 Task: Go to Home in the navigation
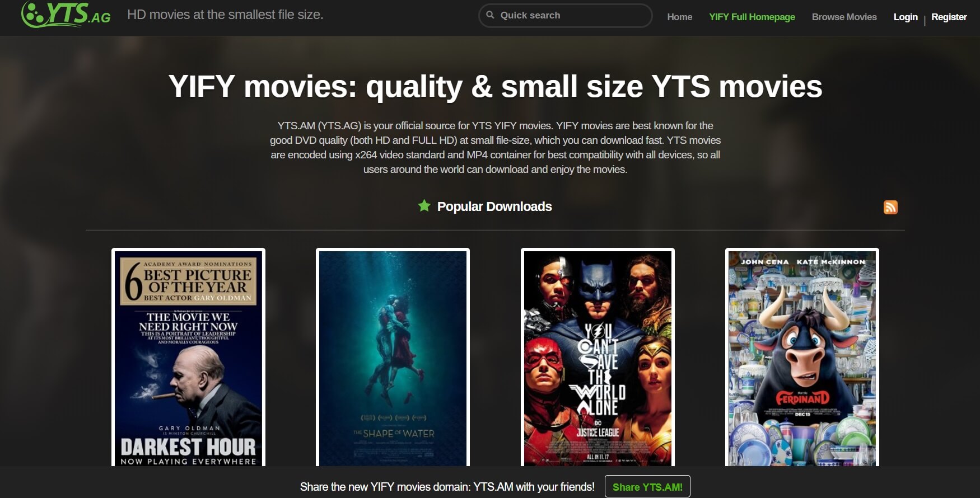(680, 17)
